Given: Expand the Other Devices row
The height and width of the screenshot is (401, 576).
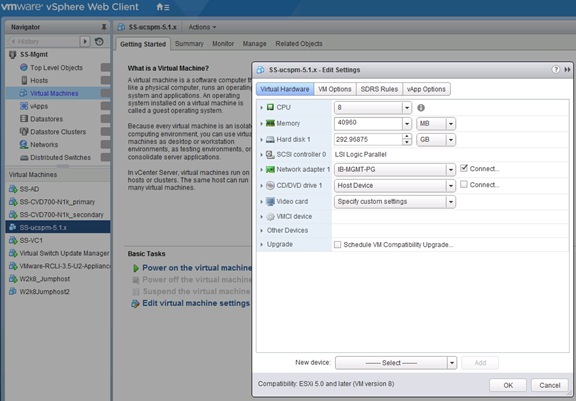Looking at the screenshot, I should (261, 231).
